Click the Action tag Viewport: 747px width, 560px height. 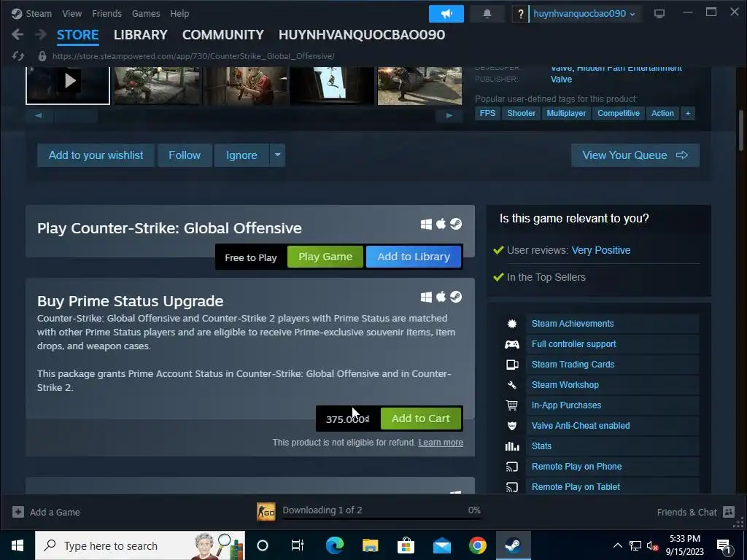(x=662, y=113)
